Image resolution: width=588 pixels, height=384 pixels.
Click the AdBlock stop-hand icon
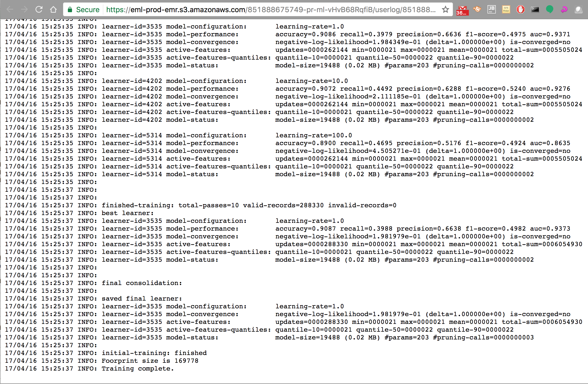pyautogui.click(x=520, y=10)
